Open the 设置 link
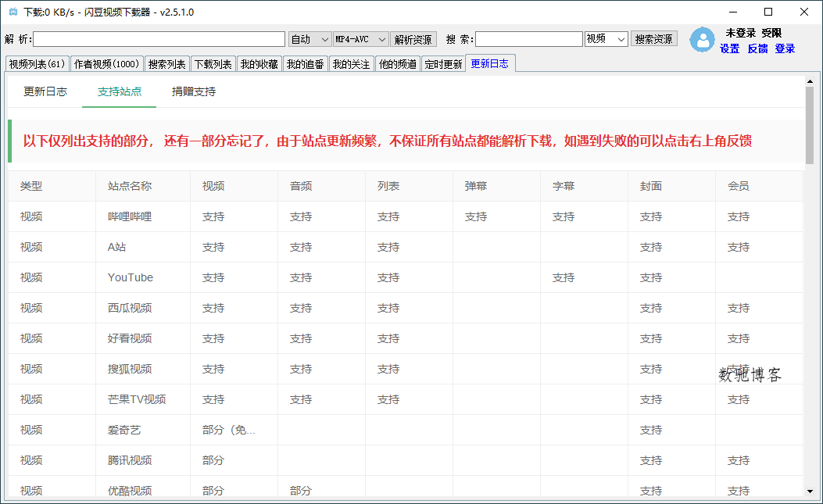Viewport: 823px width, 504px height. (729, 48)
